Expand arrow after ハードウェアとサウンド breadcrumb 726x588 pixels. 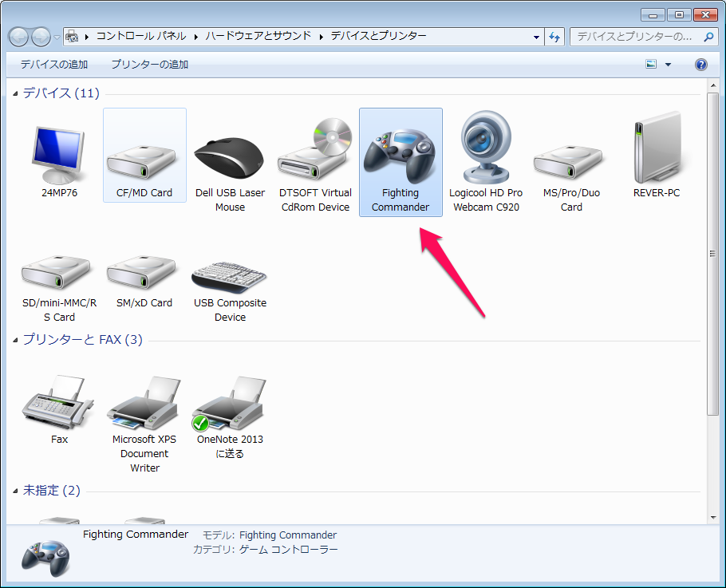tap(321, 37)
